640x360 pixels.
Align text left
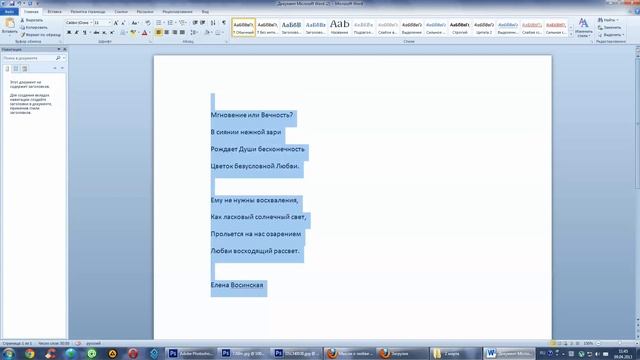pos(159,32)
